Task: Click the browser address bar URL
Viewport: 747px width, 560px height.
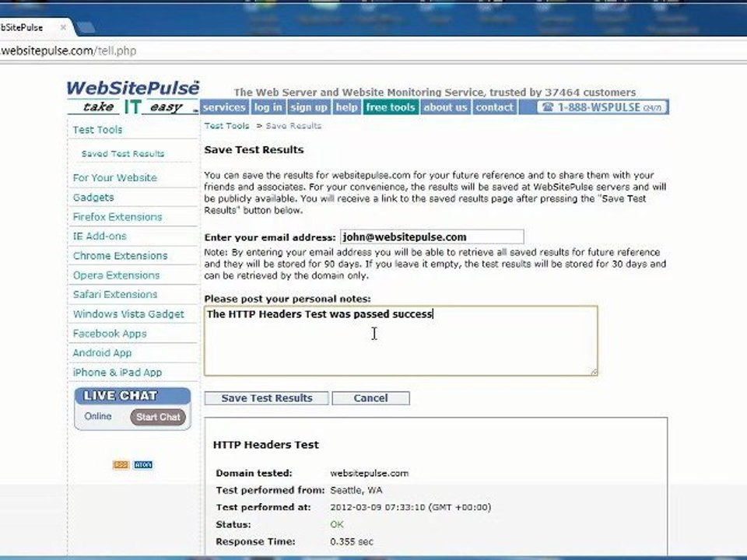Action: tap(68, 51)
